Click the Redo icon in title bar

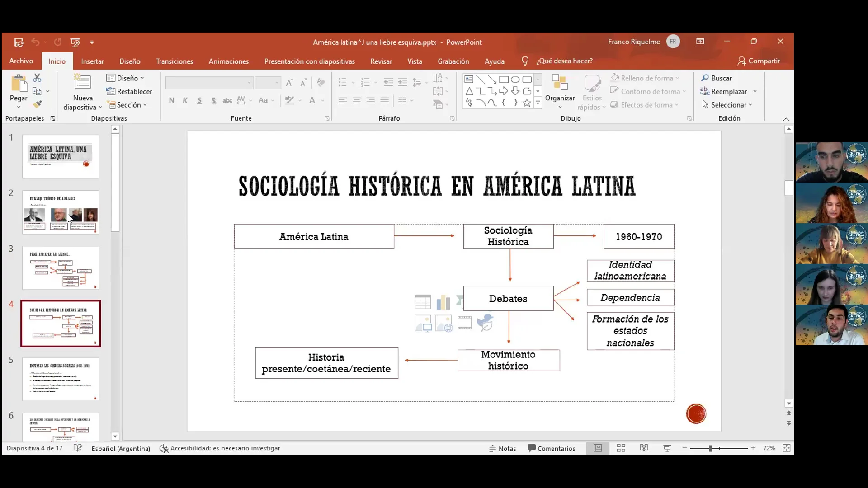point(58,42)
